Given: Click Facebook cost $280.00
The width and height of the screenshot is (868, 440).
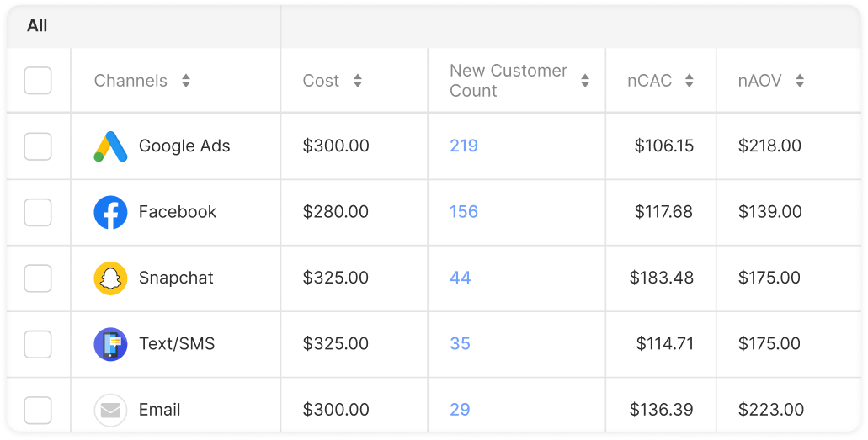Looking at the screenshot, I should pyautogui.click(x=335, y=211).
